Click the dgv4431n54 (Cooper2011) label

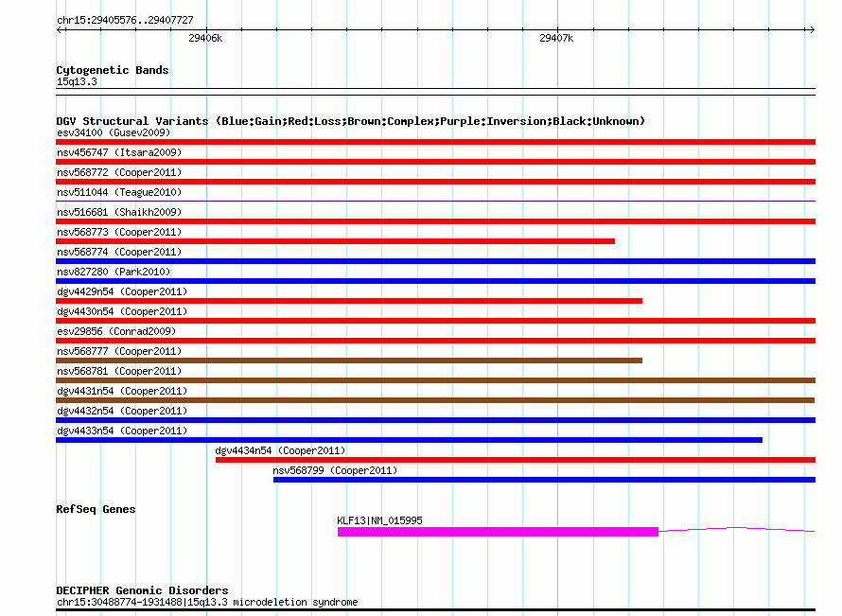(122, 391)
